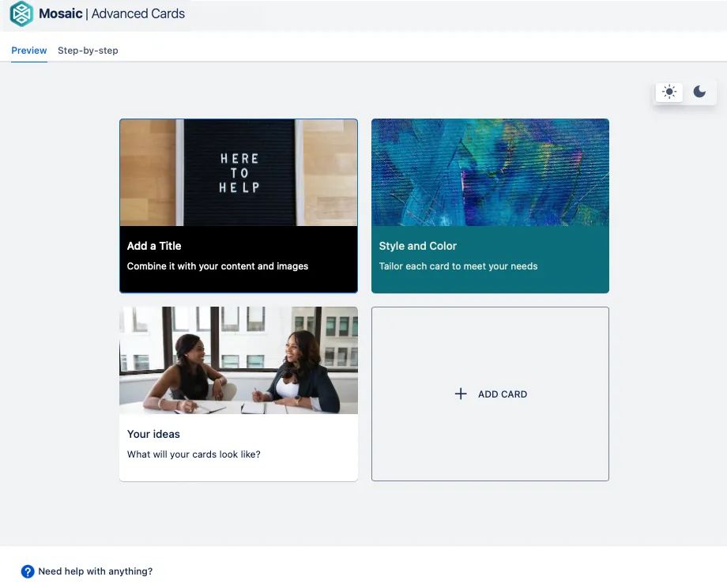The width and height of the screenshot is (727, 588).
Task: Click the plus icon in Add Card
Action: coord(461,394)
